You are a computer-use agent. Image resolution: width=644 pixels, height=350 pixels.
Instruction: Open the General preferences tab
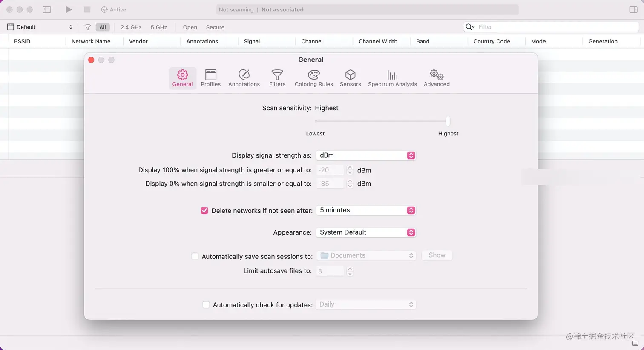click(182, 78)
